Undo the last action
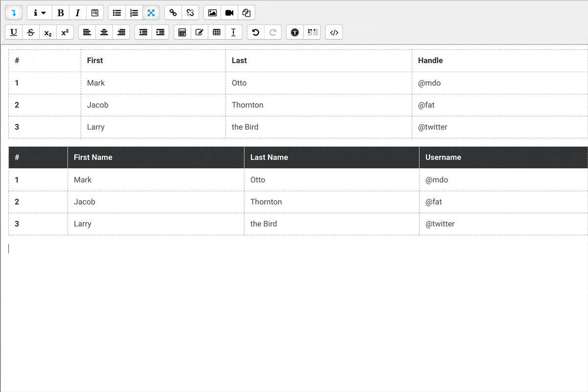The image size is (588, 392). (x=256, y=32)
